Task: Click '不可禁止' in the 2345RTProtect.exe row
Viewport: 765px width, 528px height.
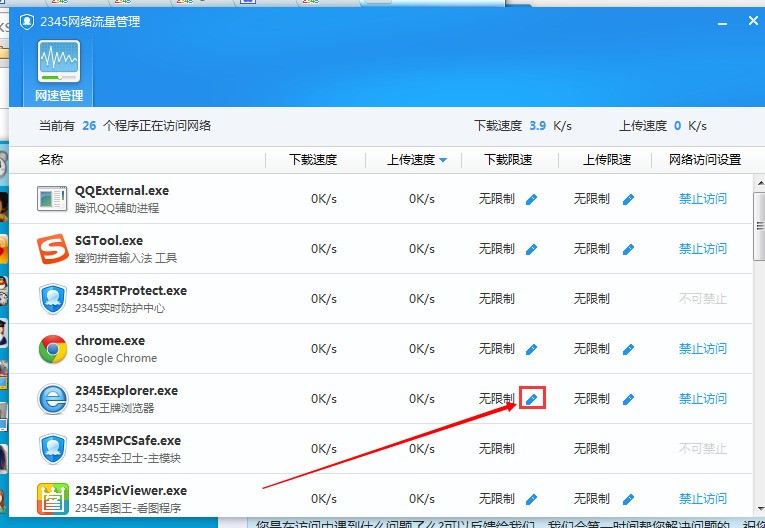Action: click(x=703, y=299)
